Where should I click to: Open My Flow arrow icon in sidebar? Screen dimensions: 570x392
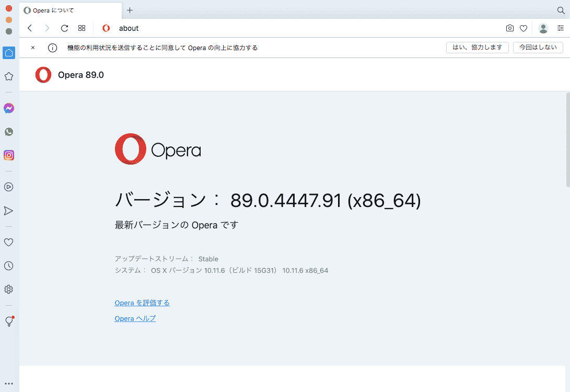coord(9,211)
